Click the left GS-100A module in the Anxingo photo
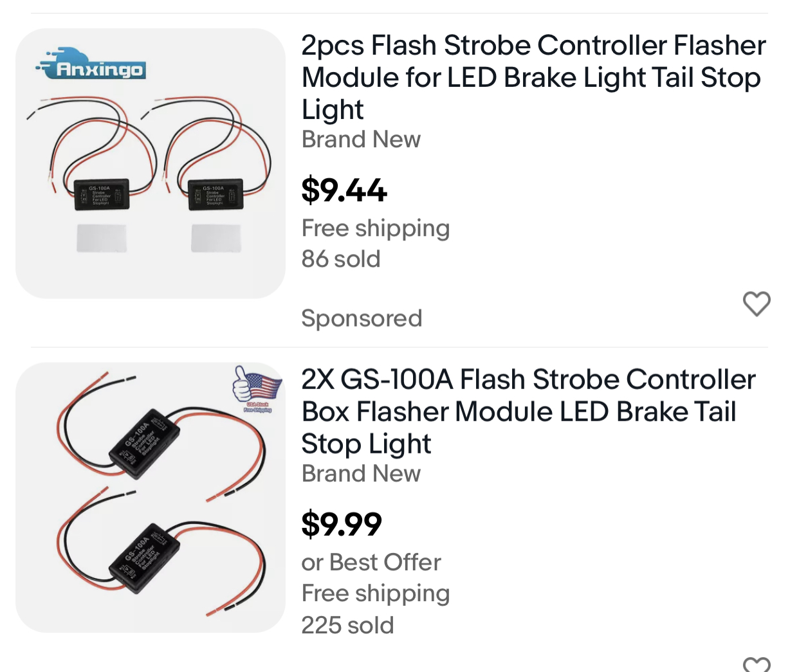The width and height of the screenshot is (799, 672). (102, 194)
